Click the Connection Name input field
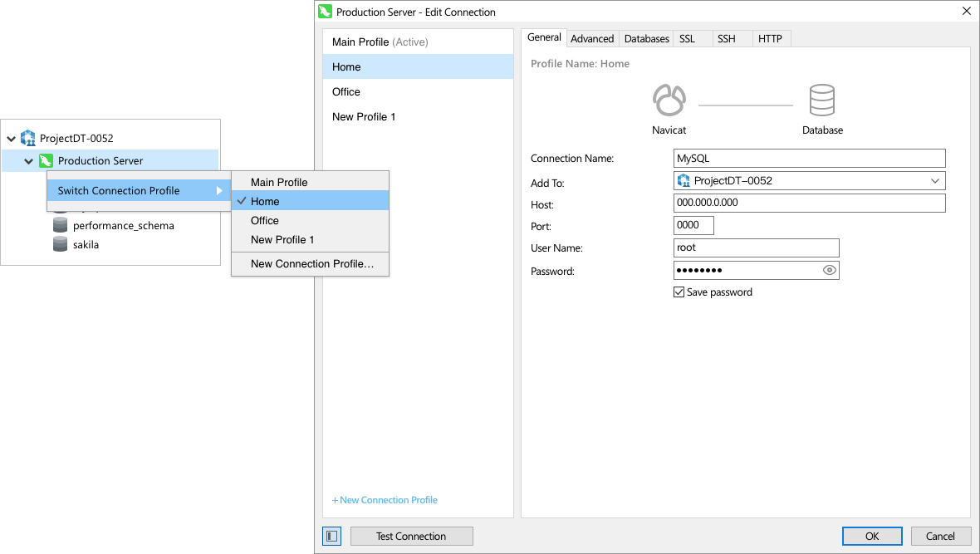 [x=810, y=158]
